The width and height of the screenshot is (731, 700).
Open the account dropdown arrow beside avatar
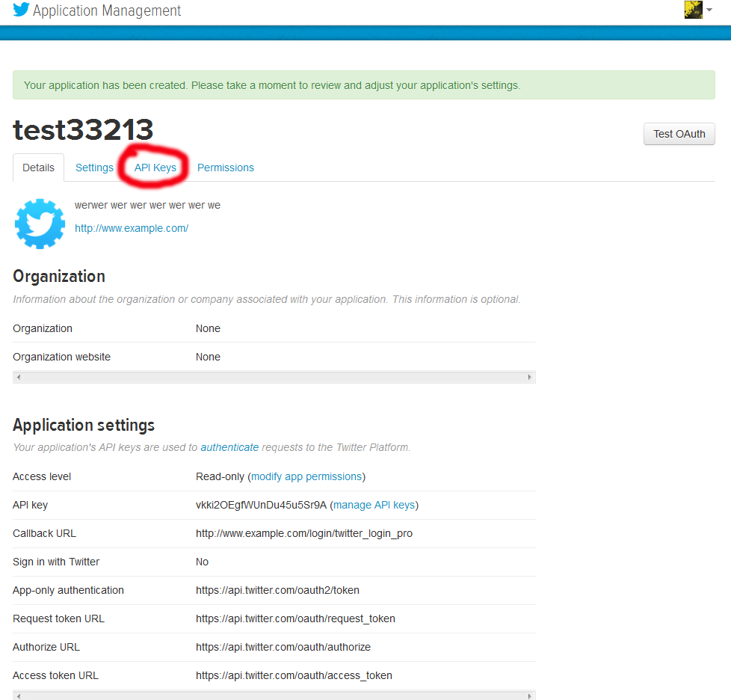(x=709, y=10)
